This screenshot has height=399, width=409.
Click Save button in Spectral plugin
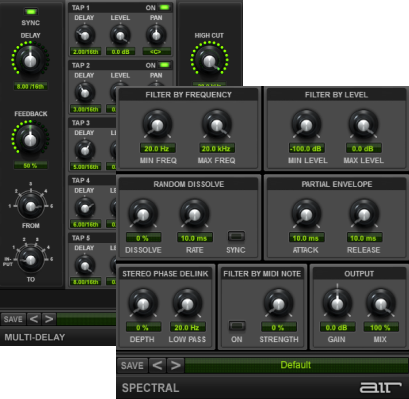(x=132, y=365)
